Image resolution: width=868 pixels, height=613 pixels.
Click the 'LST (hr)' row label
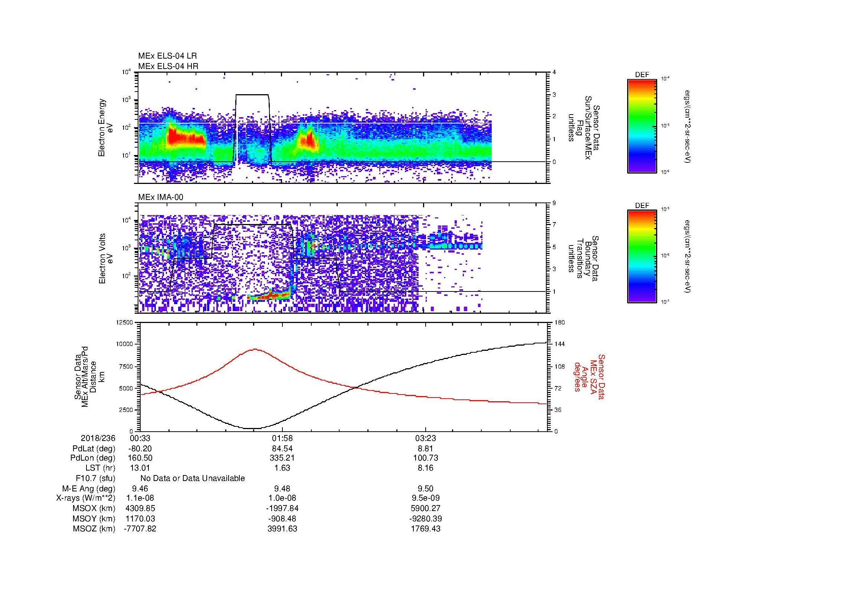click(x=100, y=468)
